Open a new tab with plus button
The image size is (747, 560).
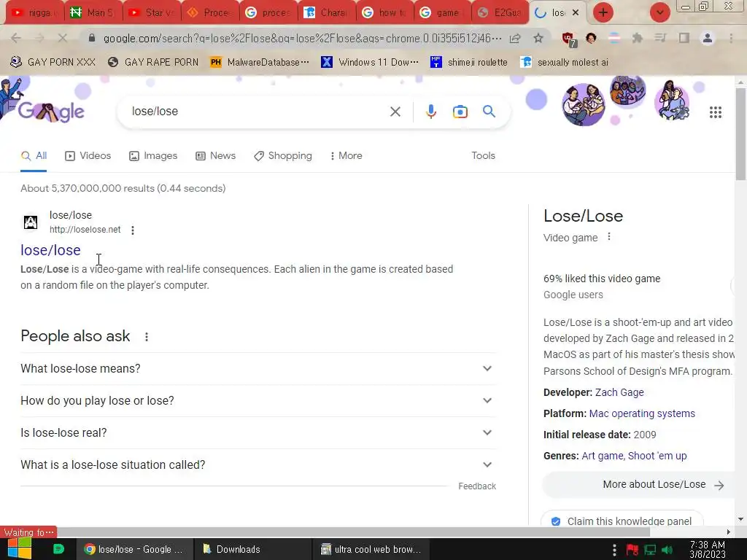(x=603, y=12)
